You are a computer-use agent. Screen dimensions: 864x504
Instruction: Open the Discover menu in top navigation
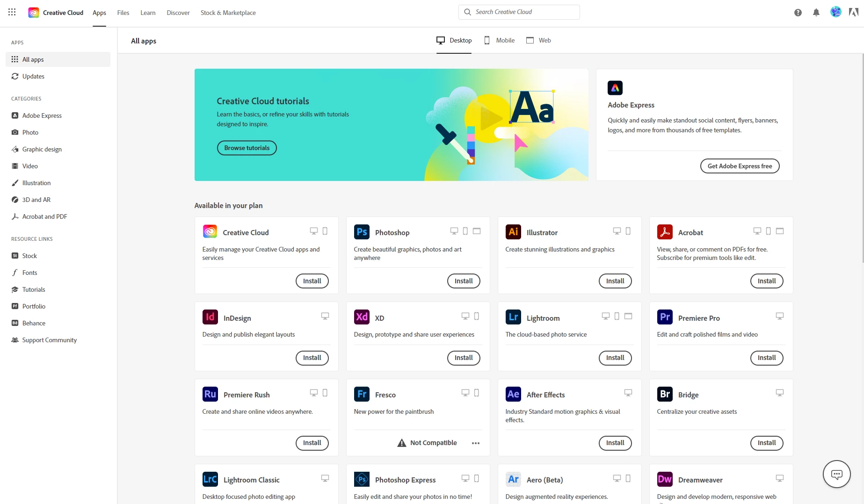(x=178, y=13)
